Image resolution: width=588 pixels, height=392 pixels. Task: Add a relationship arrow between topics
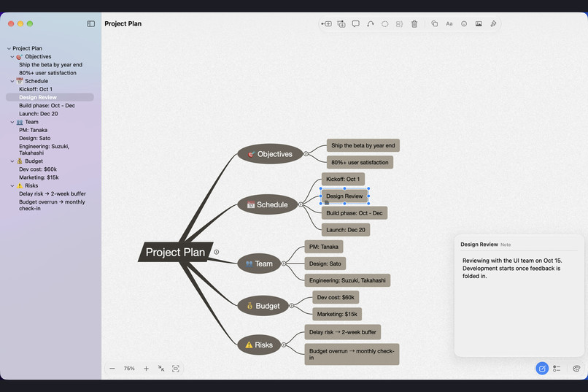pos(370,23)
